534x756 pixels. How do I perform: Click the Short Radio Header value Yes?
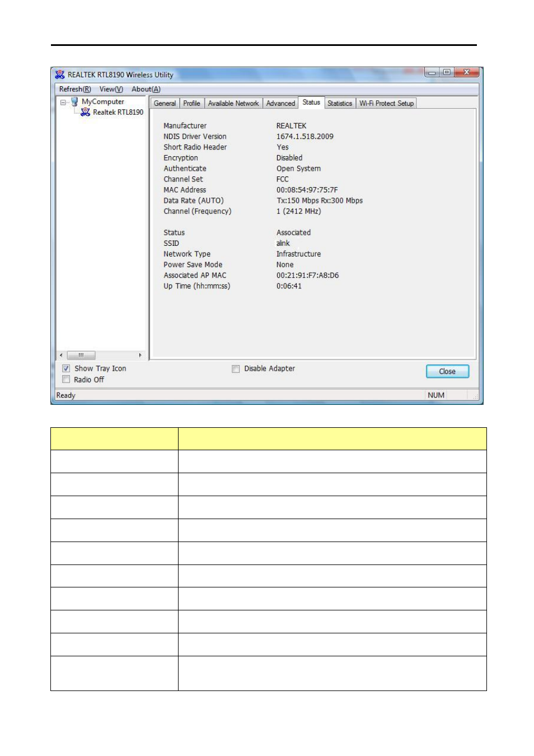[x=282, y=147]
